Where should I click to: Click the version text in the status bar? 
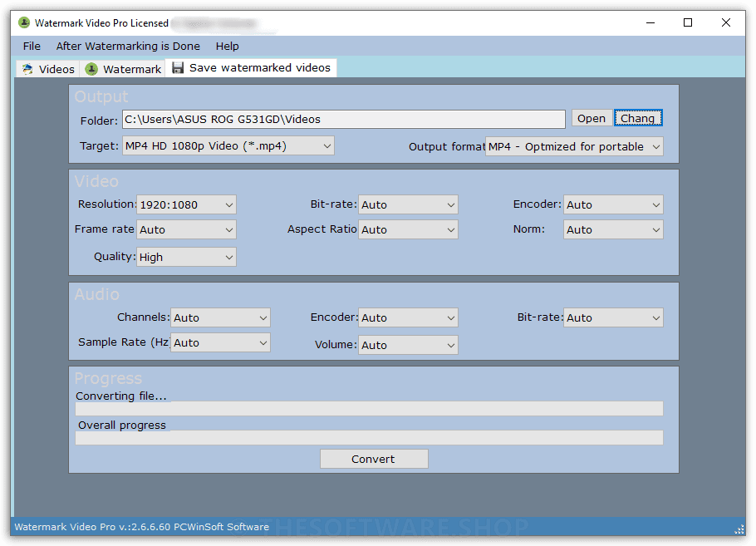142,527
